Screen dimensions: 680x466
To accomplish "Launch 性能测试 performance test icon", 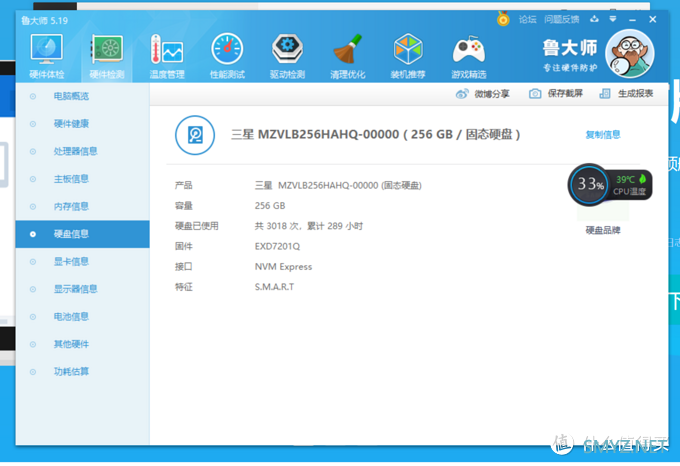I will (x=227, y=56).
